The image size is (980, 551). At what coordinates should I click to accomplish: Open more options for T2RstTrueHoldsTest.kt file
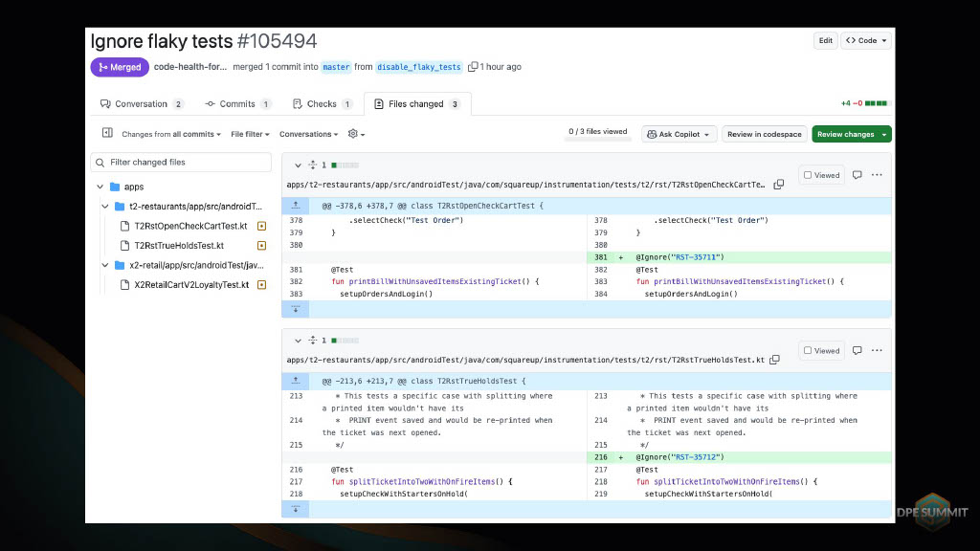pos(877,350)
